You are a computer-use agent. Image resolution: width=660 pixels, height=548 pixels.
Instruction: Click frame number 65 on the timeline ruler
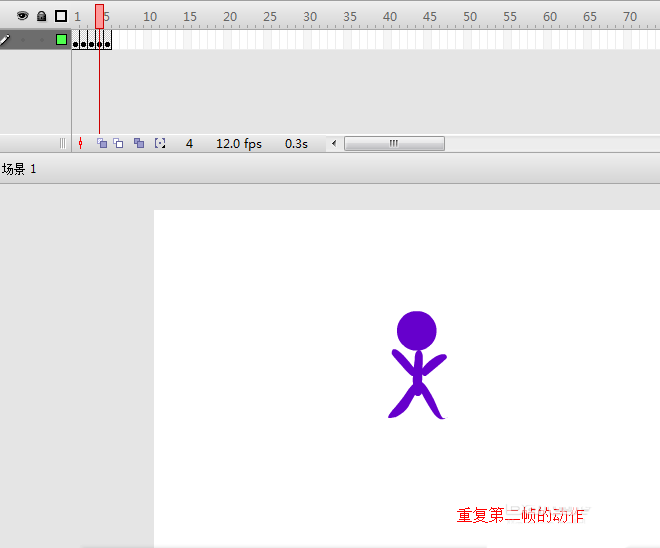[590, 17]
